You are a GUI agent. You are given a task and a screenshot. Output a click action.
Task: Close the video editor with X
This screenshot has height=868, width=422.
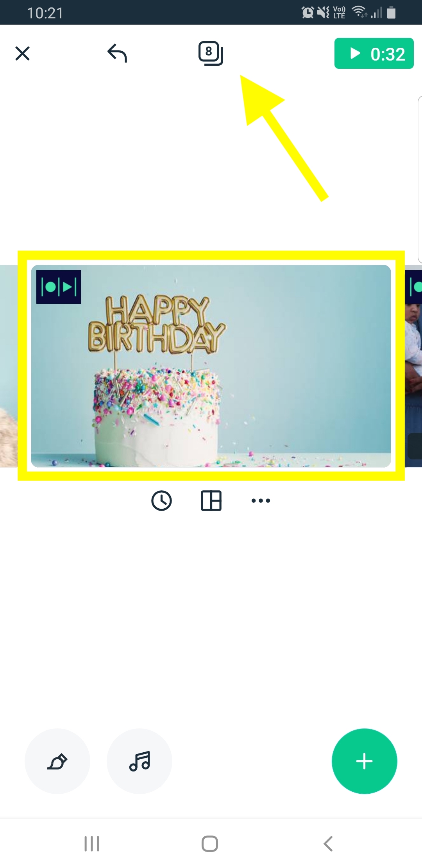coord(22,54)
